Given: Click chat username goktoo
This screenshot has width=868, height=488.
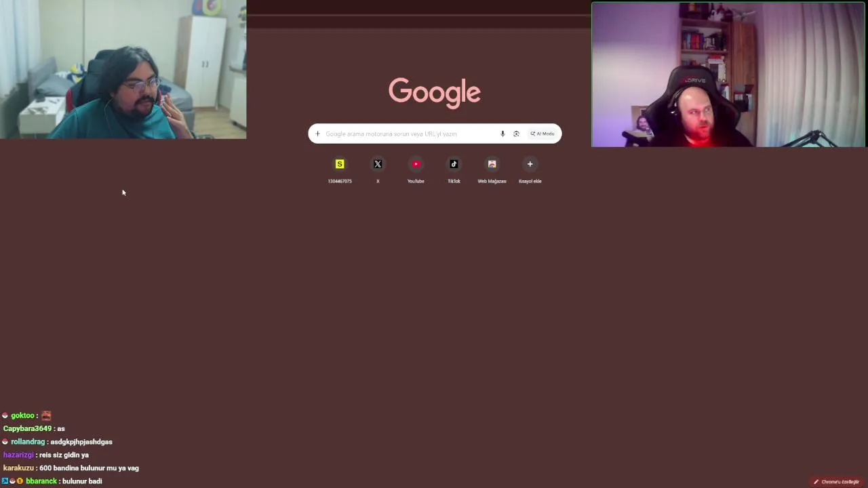Looking at the screenshot, I should (22, 415).
